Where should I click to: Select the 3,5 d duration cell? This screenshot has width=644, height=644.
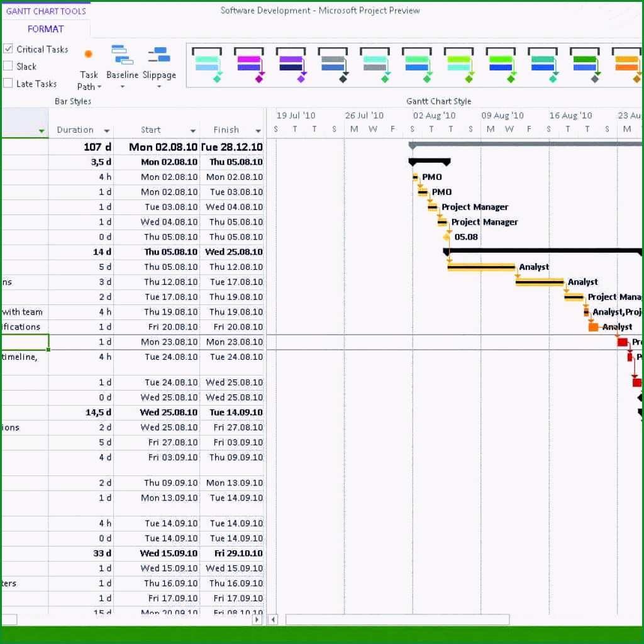tap(81, 162)
